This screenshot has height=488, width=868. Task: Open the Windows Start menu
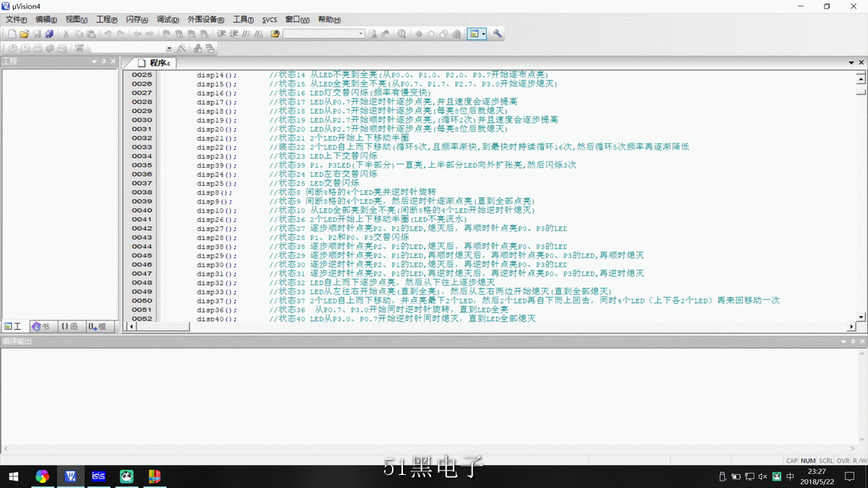tap(14, 476)
